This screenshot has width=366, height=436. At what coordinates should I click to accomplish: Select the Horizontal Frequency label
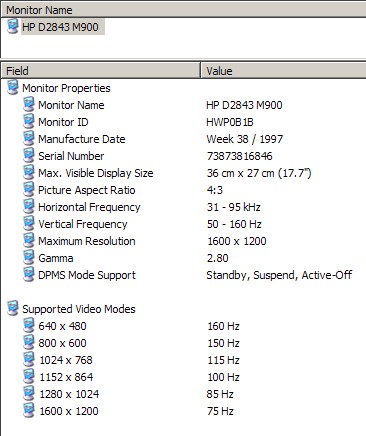89,207
